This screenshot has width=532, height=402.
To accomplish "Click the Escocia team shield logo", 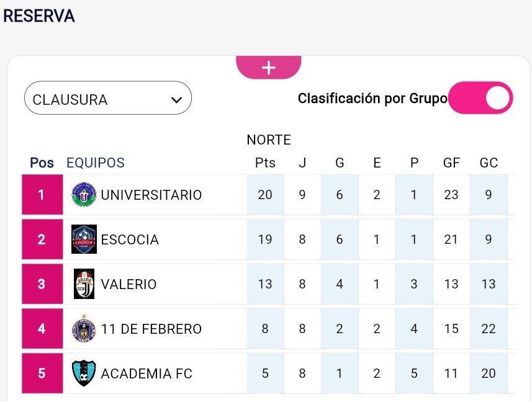I will click(84, 239).
